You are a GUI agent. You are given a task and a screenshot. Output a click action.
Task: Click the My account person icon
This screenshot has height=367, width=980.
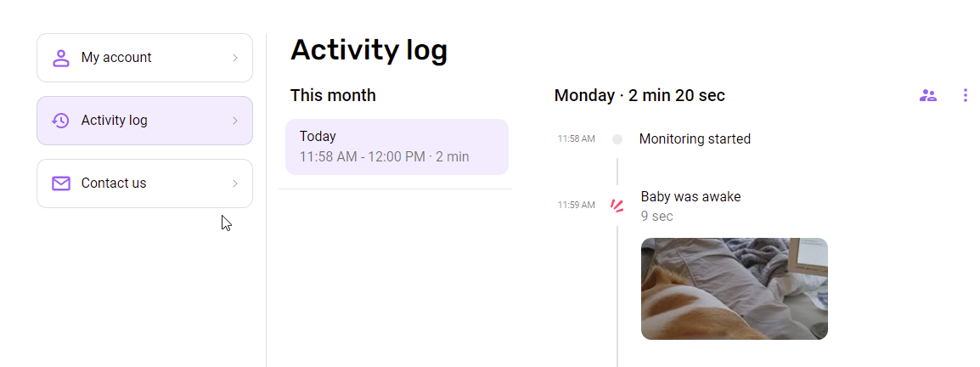(x=60, y=58)
